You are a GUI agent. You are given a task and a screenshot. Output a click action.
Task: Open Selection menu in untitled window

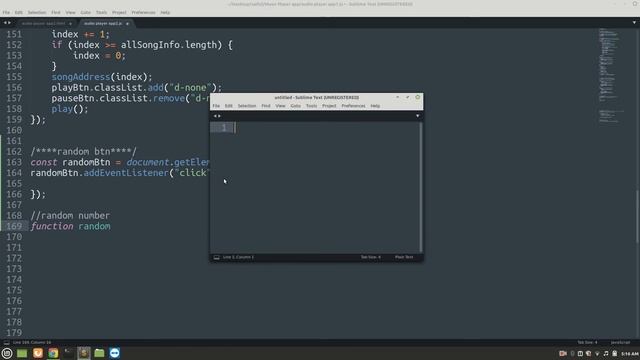(247, 106)
